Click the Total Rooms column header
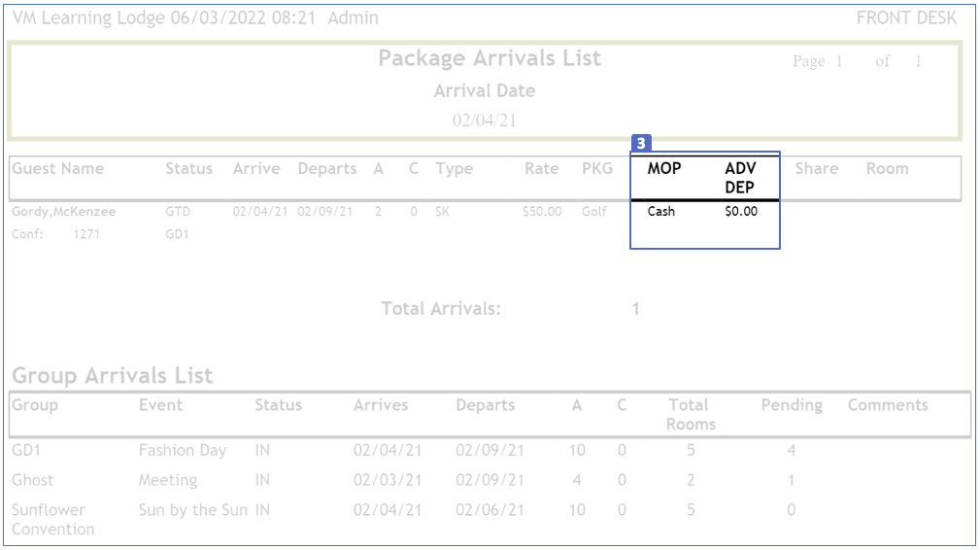Screen dimensions: 980x550 691,414
